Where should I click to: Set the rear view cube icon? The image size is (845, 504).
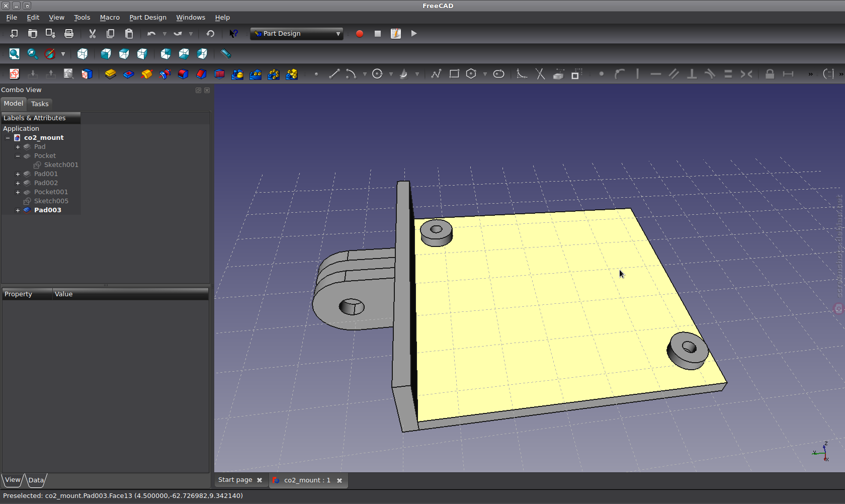click(x=165, y=54)
